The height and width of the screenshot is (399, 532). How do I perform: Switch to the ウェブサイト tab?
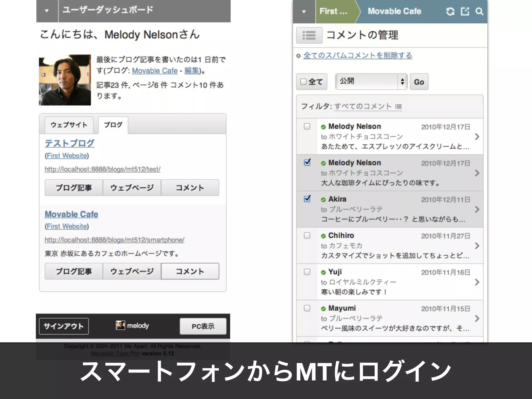[69, 125]
